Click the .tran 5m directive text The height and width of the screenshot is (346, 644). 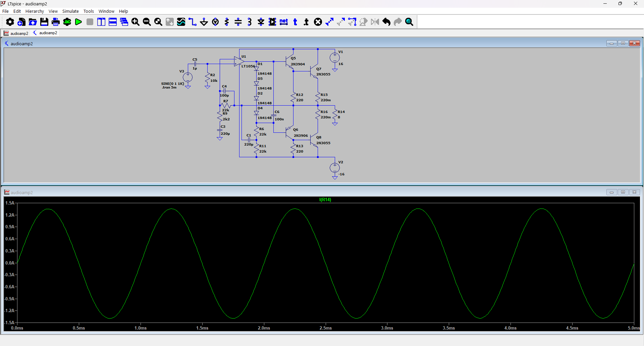click(x=169, y=88)
